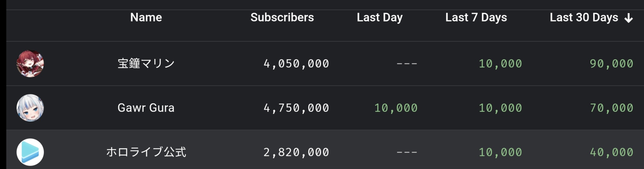Sort table by Last Day
The image size is (644, 169).
pos(379,18)
